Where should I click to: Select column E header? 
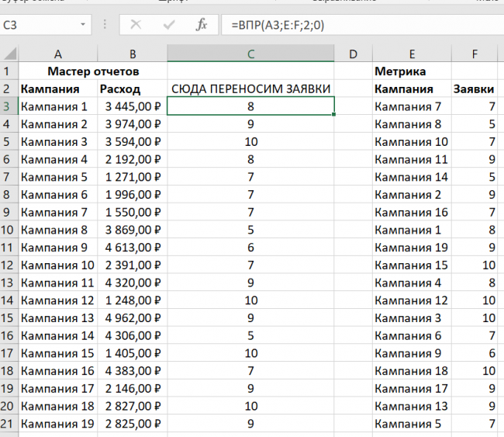click(x=411, y=54)
